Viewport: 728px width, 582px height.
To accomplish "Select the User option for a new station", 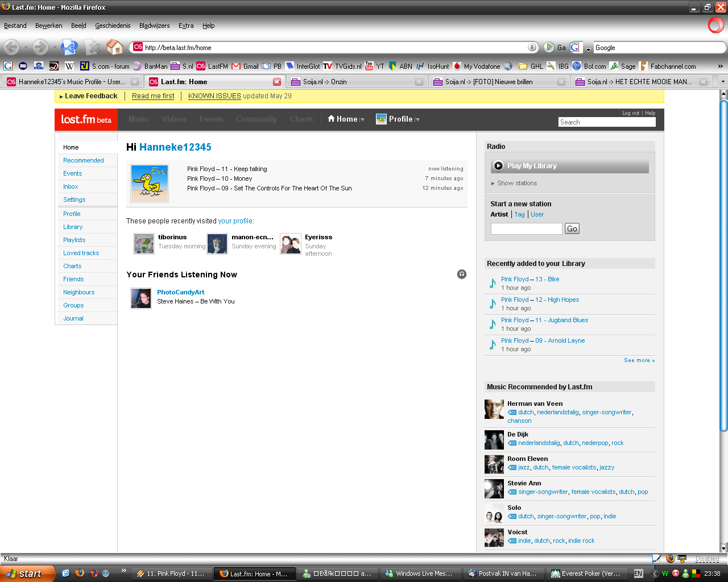I will (537, 214).
